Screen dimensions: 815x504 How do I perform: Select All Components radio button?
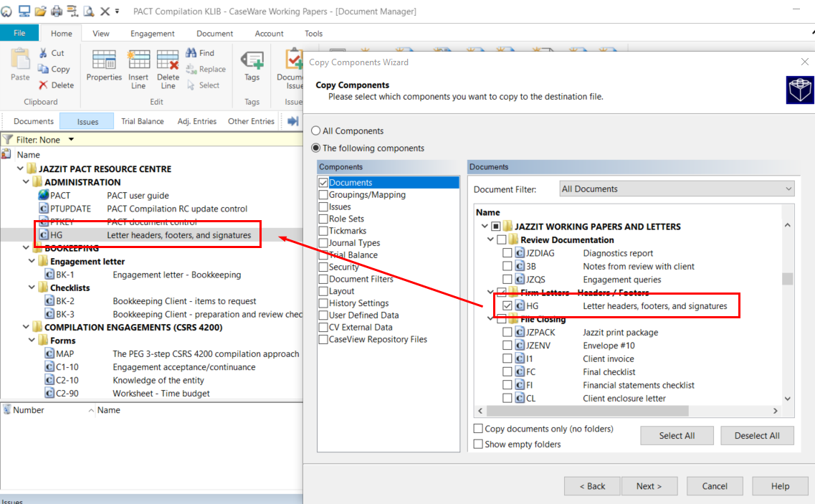click(315, 130)
